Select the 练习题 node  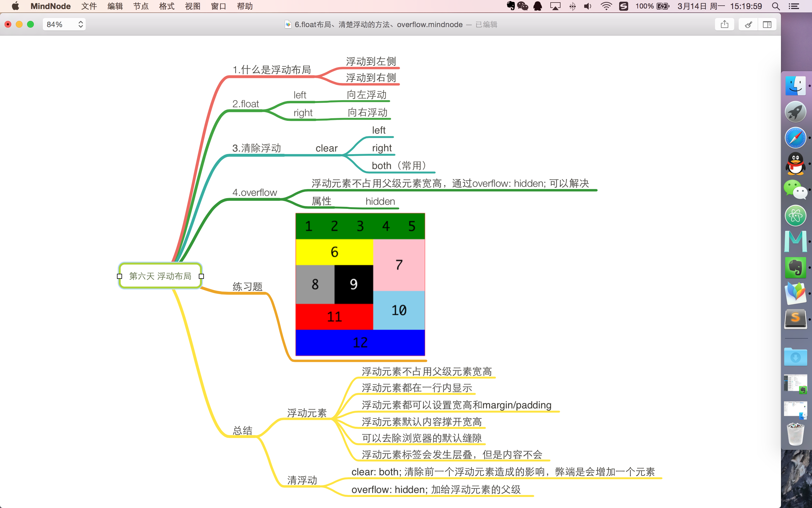point(248,286)
